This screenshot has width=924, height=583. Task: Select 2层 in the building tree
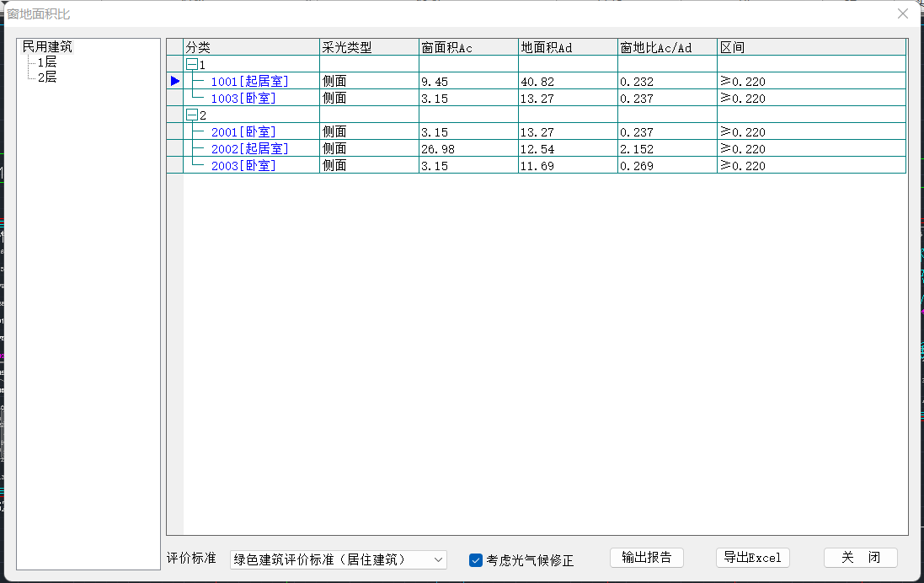pos(47,78)
